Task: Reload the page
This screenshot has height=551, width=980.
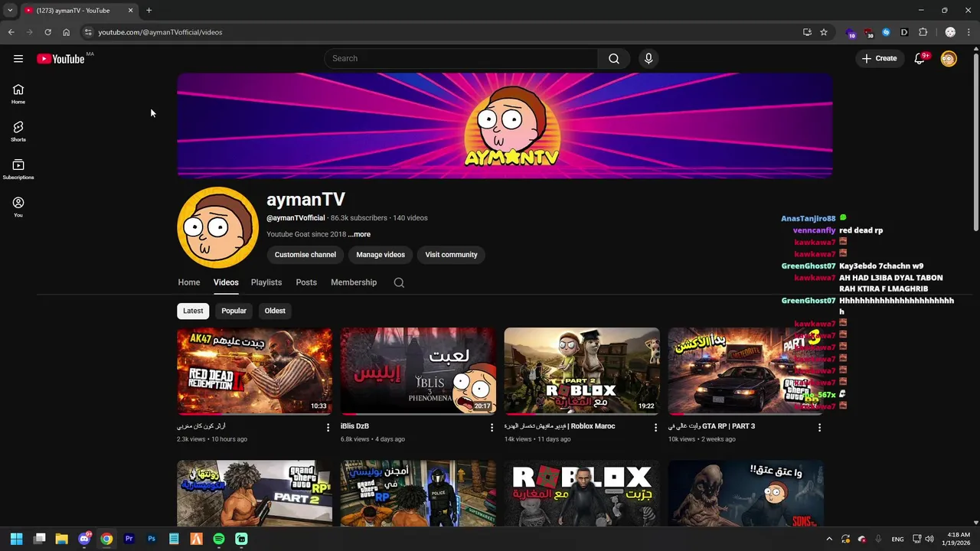Action: tap(47, 32)
